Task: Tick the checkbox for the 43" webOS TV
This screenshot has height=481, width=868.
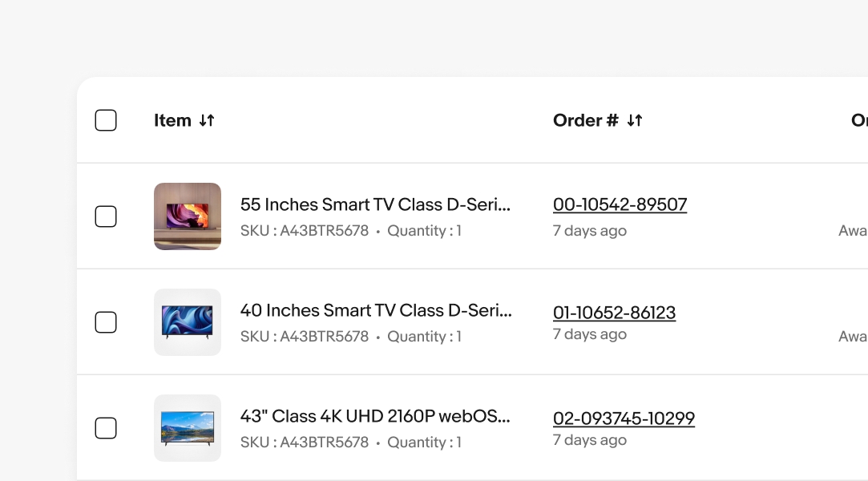Action: (x=105, y=427)
